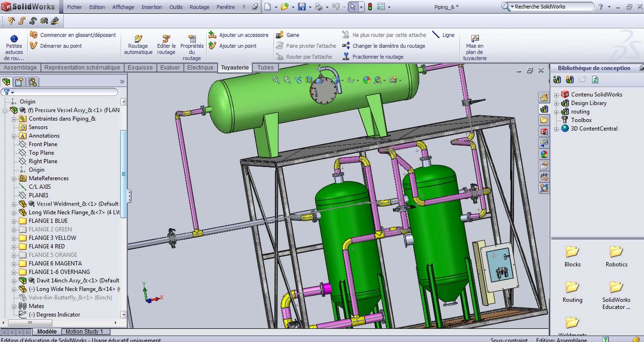Click Zoom to Fit in view toolbar
The image size is (644, 342).
pos(276,80)
